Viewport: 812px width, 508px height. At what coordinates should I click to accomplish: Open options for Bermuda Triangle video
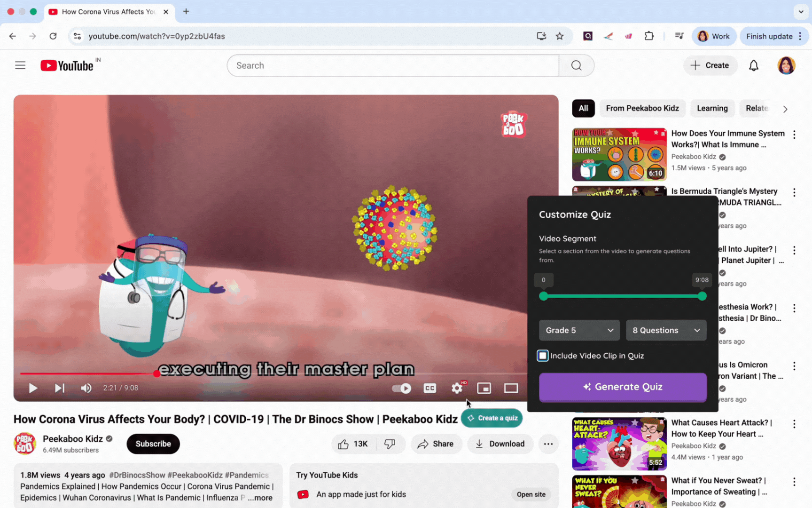[794, 192]
